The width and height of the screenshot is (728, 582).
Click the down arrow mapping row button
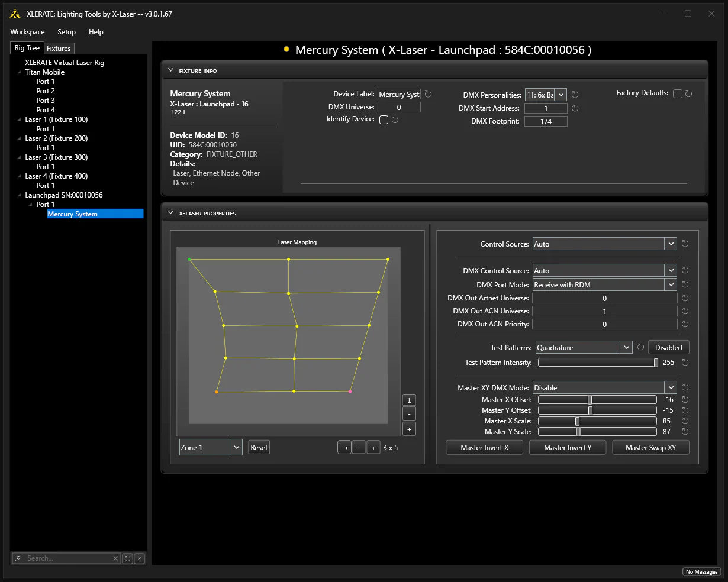(x=409, y=400)
